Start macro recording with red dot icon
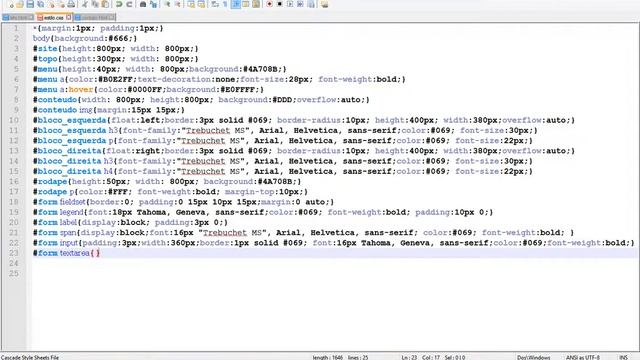The width and height of the screenshot is (640, 360). 269,4
